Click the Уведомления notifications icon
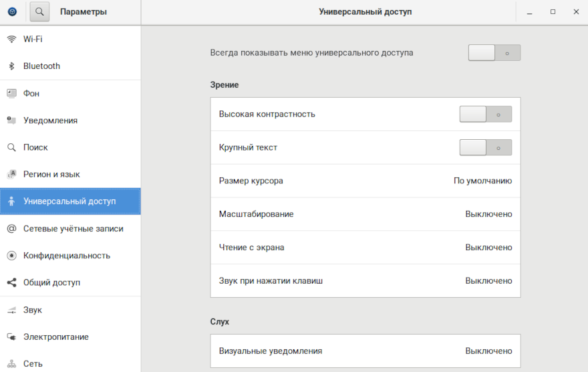 click(11, 120)
